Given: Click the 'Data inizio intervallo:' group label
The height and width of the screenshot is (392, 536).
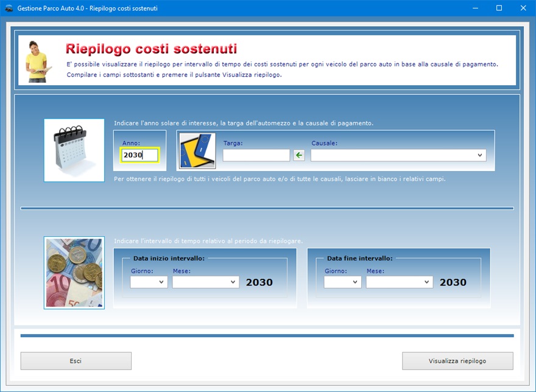Looking at the screenshot, I should point(169,258).
